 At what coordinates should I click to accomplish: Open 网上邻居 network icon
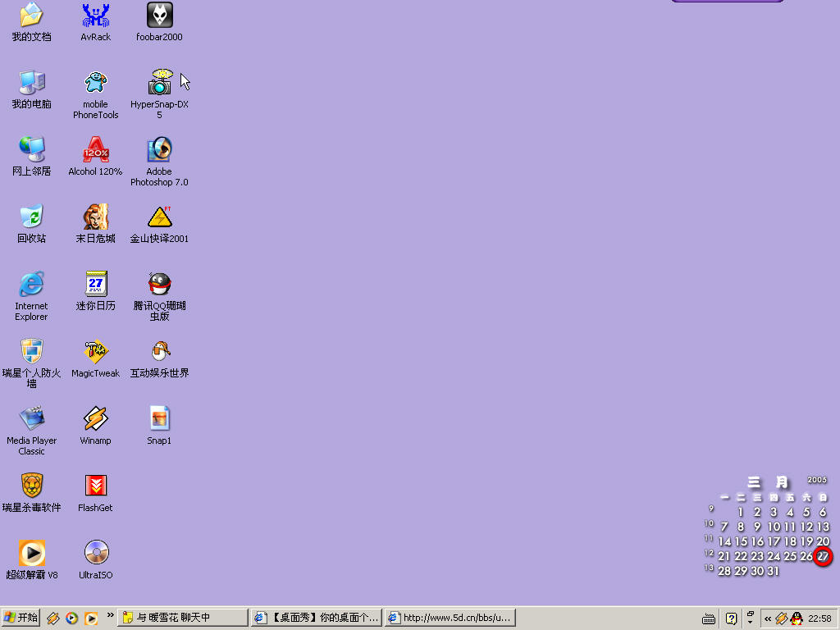[x=32, y=149]
